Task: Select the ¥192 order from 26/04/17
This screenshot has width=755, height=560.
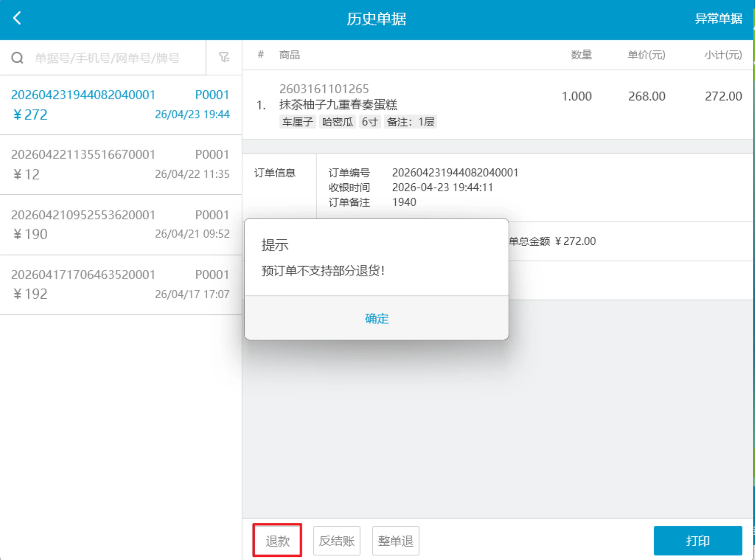Action: click(120, 285)
